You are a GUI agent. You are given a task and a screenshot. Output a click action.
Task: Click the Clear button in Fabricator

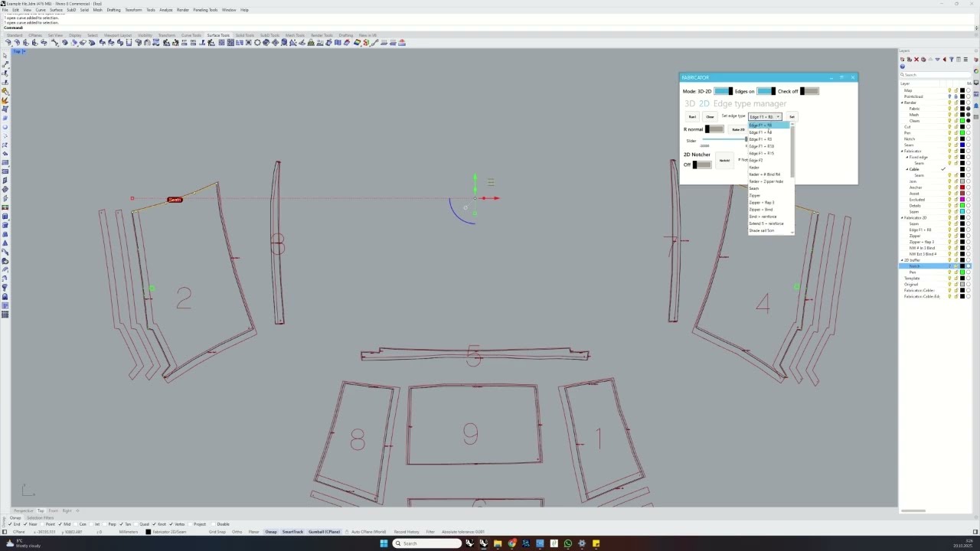click(710, 117)
